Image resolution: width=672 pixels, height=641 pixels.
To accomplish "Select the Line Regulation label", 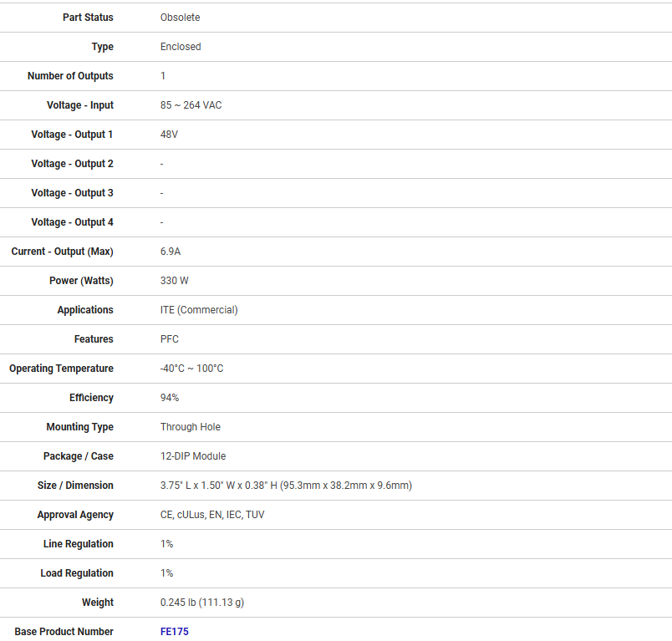I will [x=78, y=544].
